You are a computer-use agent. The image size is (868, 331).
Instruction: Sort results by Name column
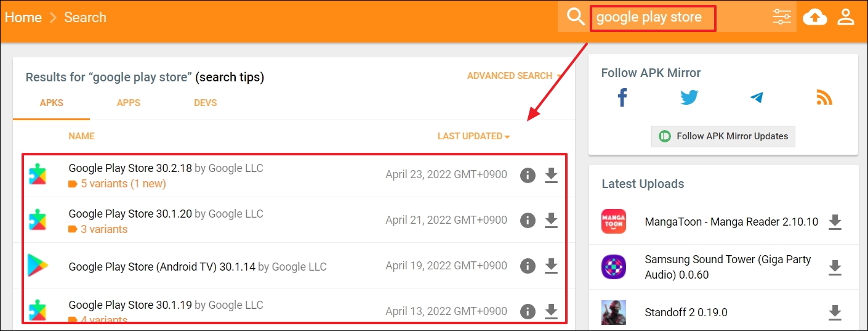(81, 136)
